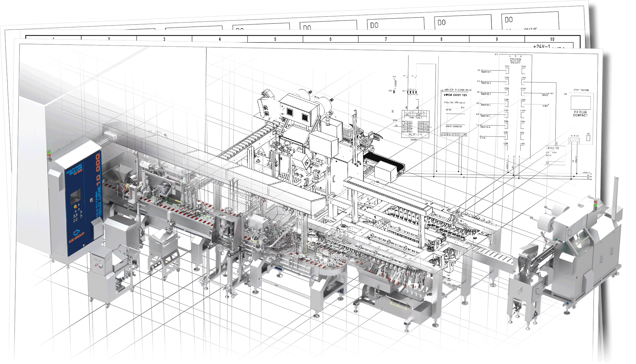Click the 'INVERTER 2' label

[x=486, y=83]
